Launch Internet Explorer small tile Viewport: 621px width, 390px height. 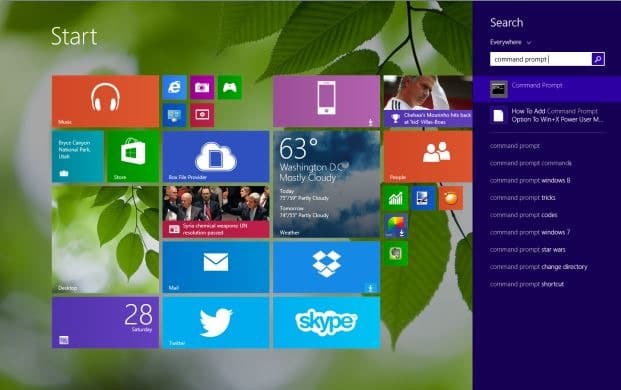174,88
